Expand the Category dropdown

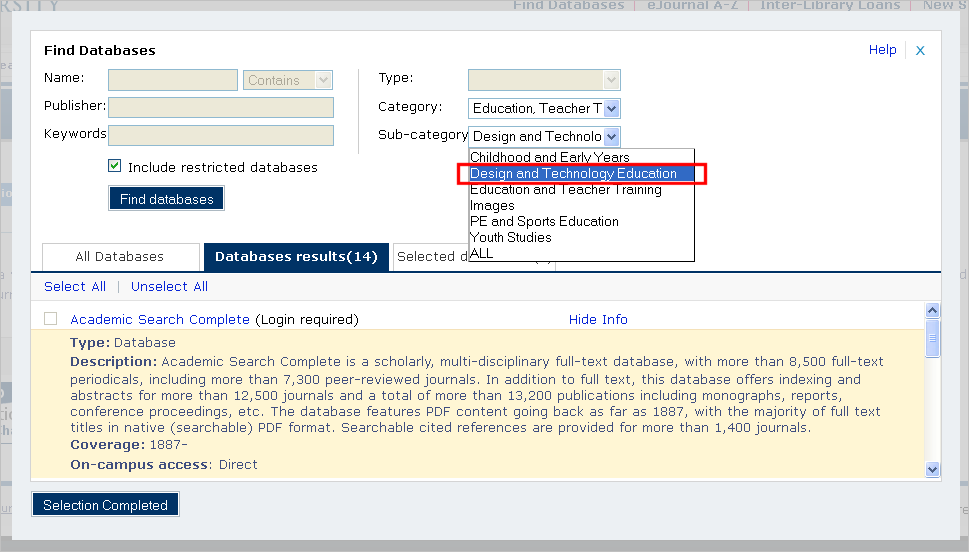coord(612,108)
